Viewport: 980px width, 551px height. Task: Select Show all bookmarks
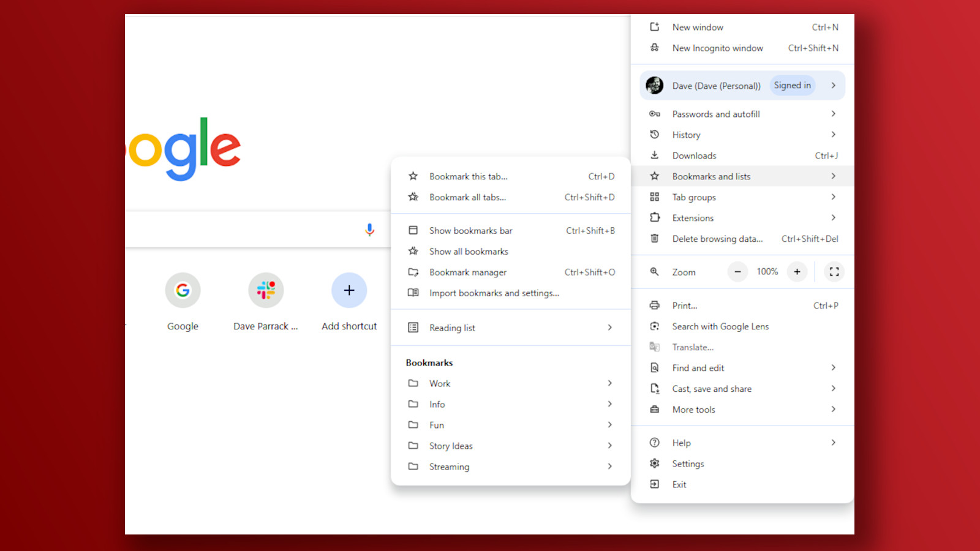pyautogui.click(x=468, y=251)
